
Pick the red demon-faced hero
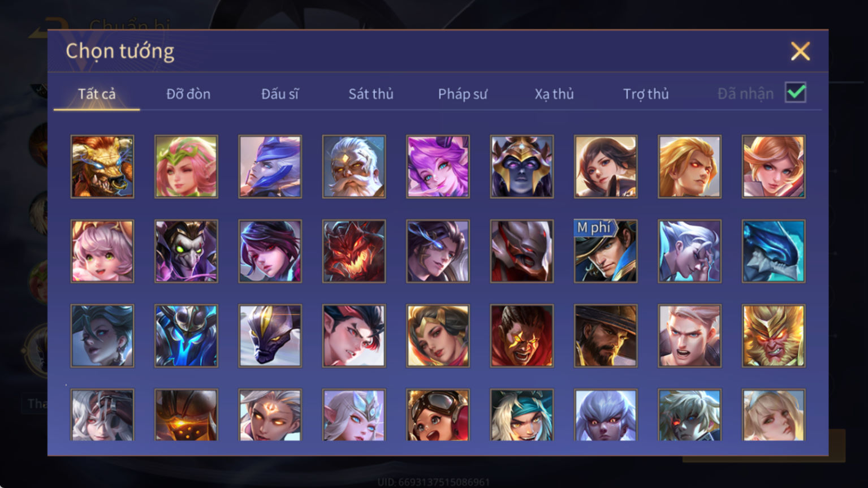354,251
